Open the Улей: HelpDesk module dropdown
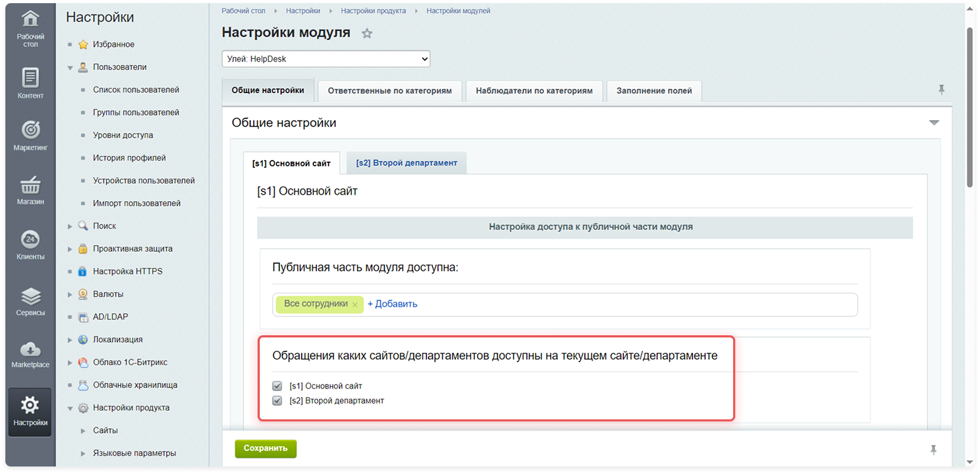 326,59
